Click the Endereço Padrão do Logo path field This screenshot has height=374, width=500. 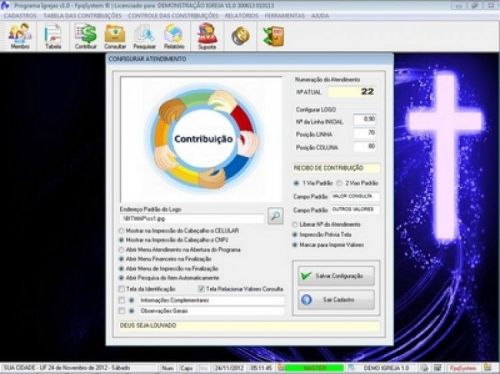coord(192,219)
